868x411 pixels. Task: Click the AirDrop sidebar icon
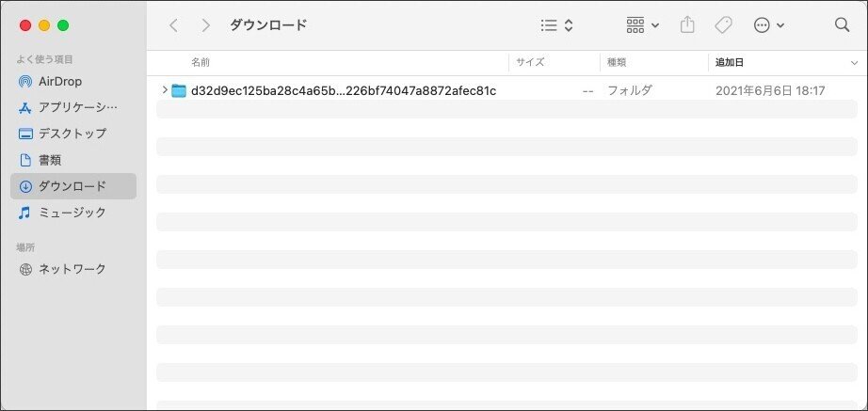(x=24, y=82)
